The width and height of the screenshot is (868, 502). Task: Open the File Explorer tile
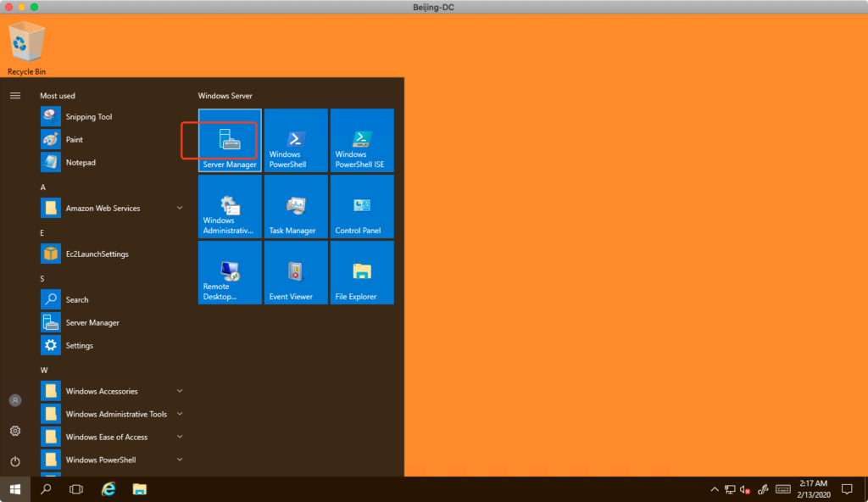tap(362, 273)
